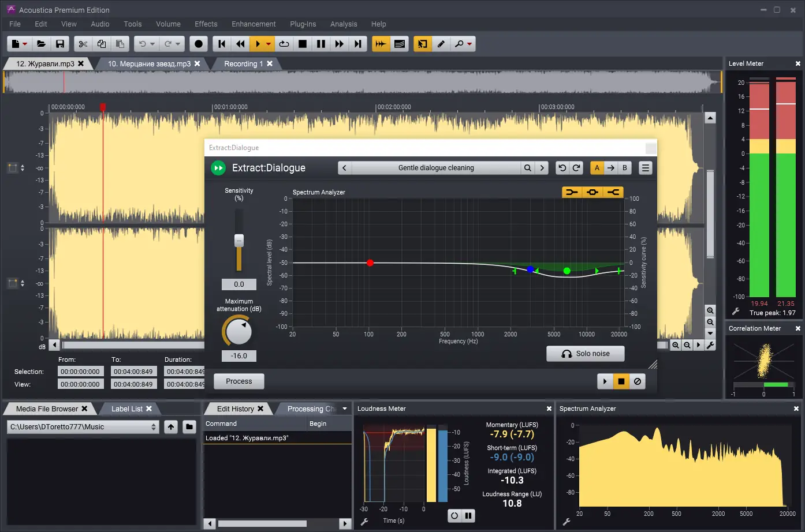Click the Process button
The height and width of the screenshot is (532, 805).
238,381
